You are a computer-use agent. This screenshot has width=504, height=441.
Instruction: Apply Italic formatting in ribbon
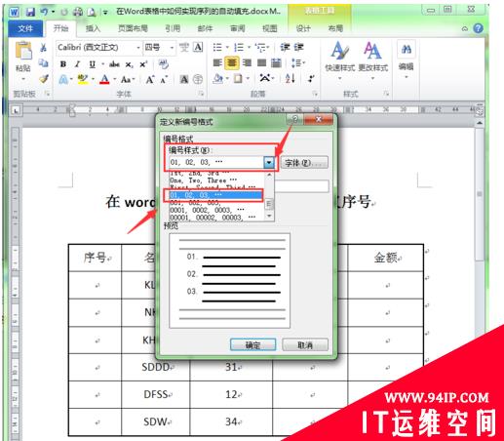[x=77, y=64]
